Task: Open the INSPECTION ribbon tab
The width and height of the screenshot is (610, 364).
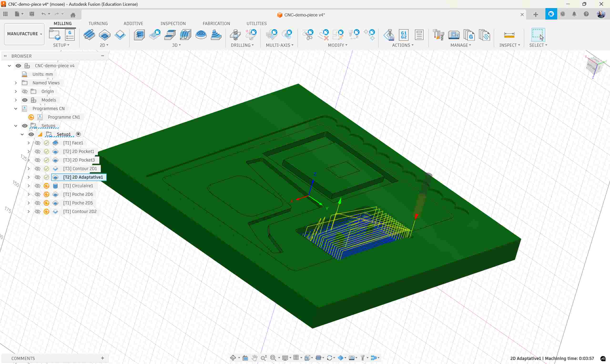Action: 173,23
